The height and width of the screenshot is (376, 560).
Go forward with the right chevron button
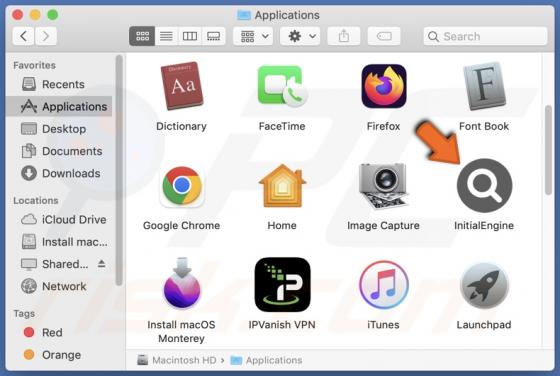click(45, 36)
